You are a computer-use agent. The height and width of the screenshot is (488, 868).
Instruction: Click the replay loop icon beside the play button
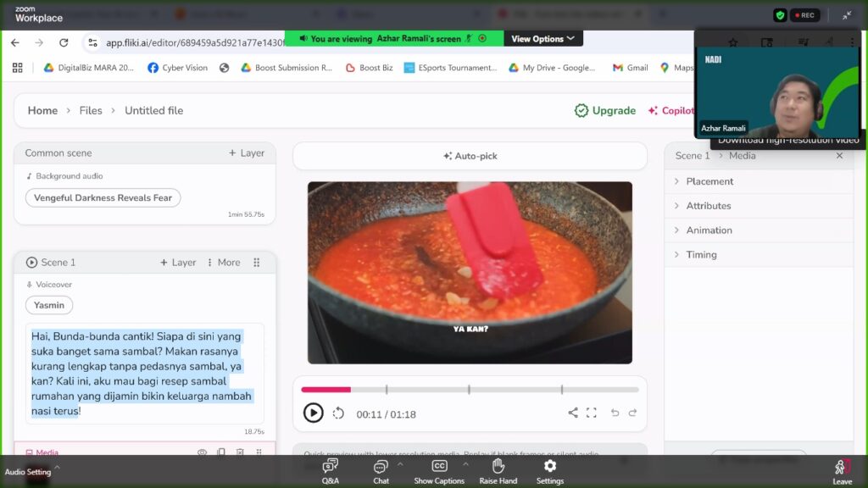[338, 413]
